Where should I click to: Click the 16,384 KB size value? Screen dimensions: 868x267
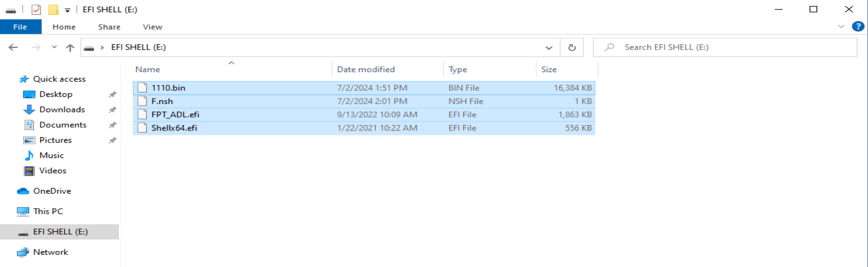573,88
